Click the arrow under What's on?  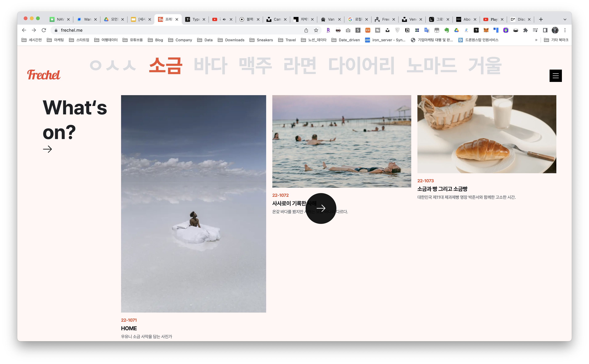[47, 149]
